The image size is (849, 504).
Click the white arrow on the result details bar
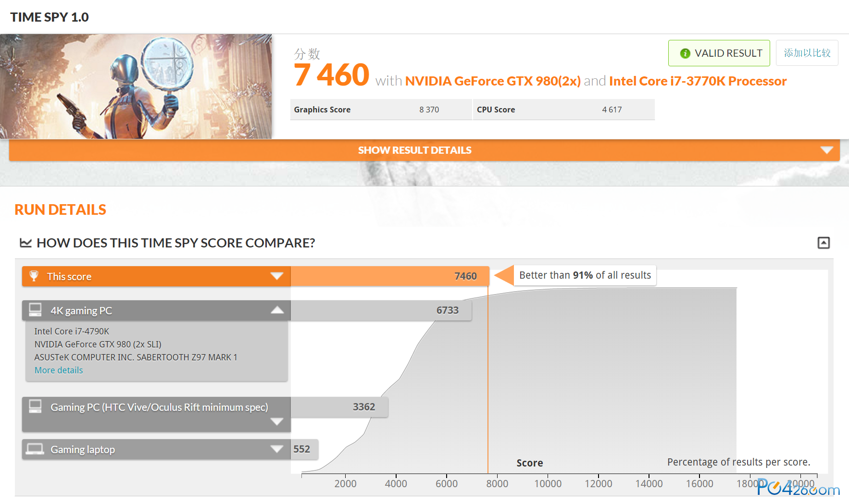tap(826, 150)
